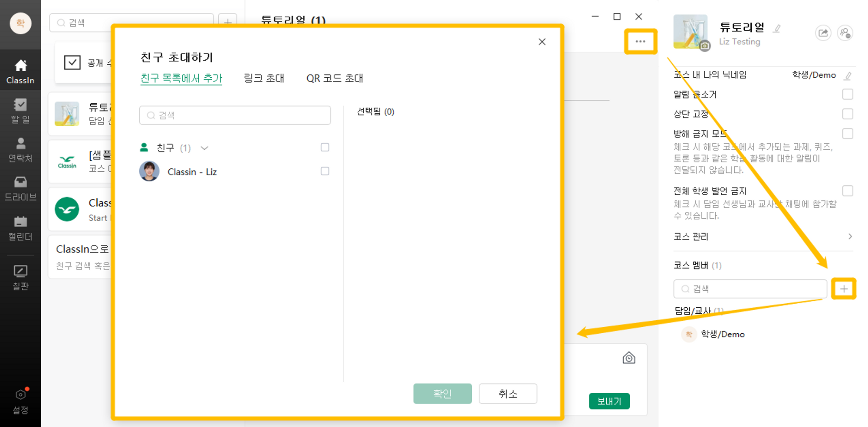Expand 코스 관리 with its chevron

click(850, 236)
